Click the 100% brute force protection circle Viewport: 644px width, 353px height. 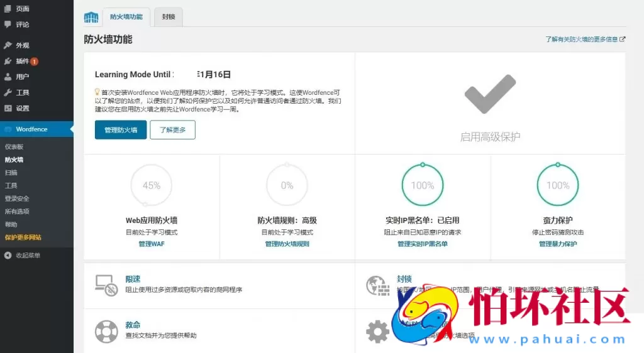click(558, 185)
